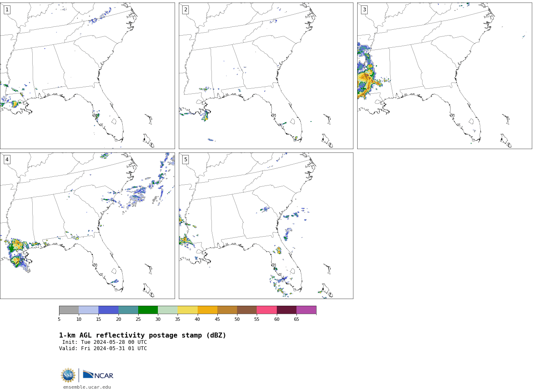The image size is (536, 392).
Task: Click the NCAR logo
Action: click(98, 375)
